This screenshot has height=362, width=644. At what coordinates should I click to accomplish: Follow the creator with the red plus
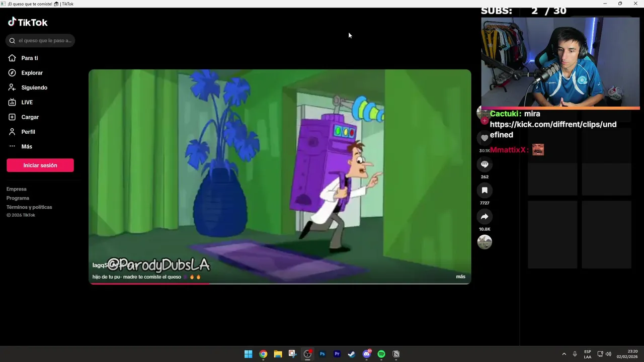tap(485, 121)
